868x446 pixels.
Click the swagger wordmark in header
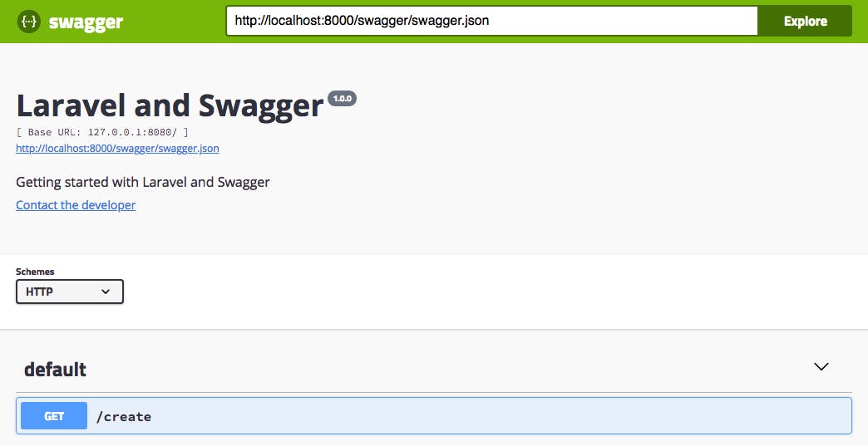[x=86, y=22]
